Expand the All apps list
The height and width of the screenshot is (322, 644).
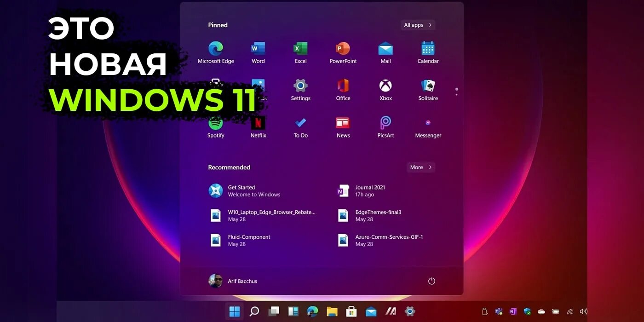click(x=418, y=25)
